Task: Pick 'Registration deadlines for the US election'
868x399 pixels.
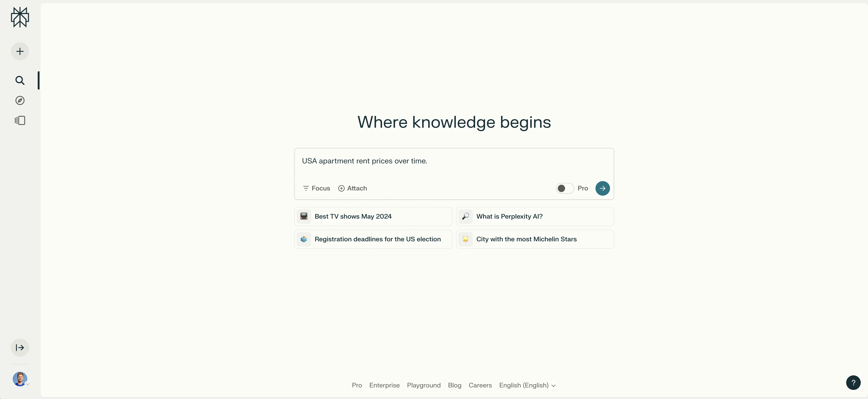Action: 373,239
